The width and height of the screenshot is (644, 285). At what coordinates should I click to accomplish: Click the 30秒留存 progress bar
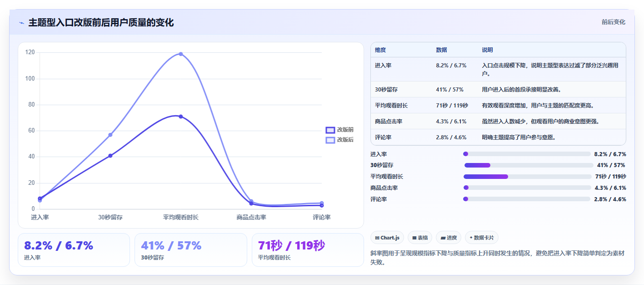(529, 165)
